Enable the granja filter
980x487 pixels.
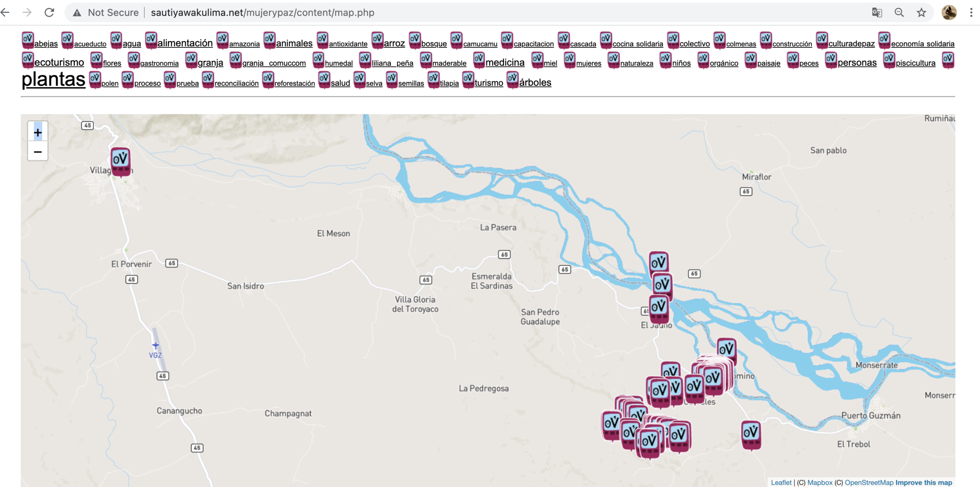point(210,62)
